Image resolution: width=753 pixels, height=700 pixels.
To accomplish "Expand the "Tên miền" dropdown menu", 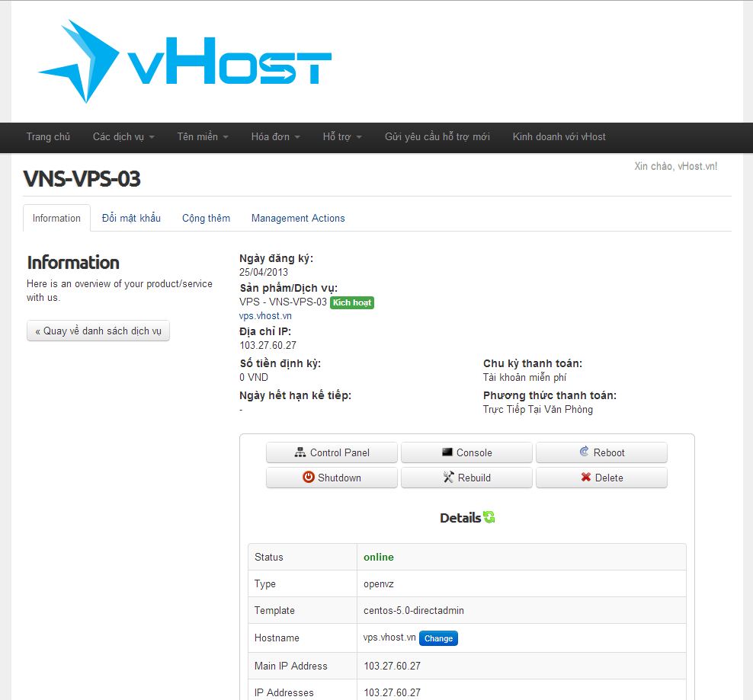I will point(202,137).
